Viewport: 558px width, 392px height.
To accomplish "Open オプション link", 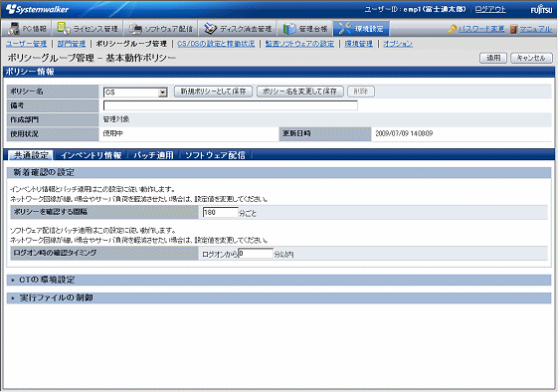I will [398, 44].
